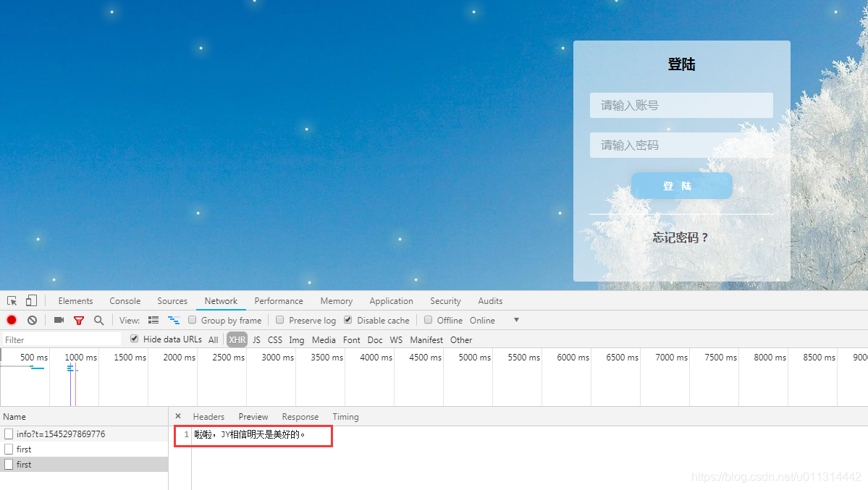
Task: Open the Memory tab
Action: (x=336, y=300)
